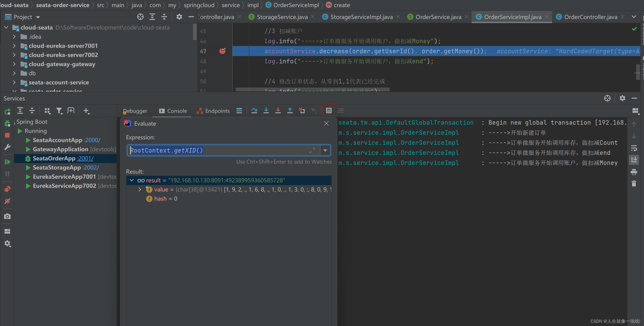Add a service with the plus icon
The width and height of the screenshot is (644, 326).
(86, 111)
